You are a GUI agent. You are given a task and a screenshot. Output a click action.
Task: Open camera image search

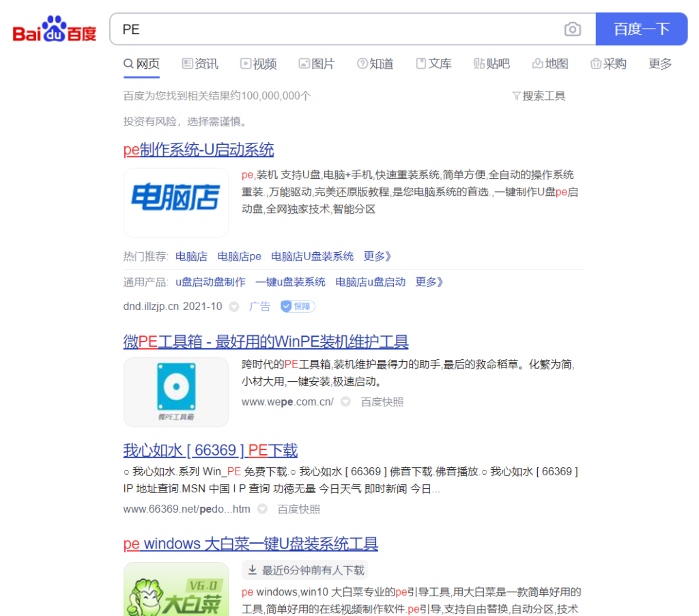(573, 29)
